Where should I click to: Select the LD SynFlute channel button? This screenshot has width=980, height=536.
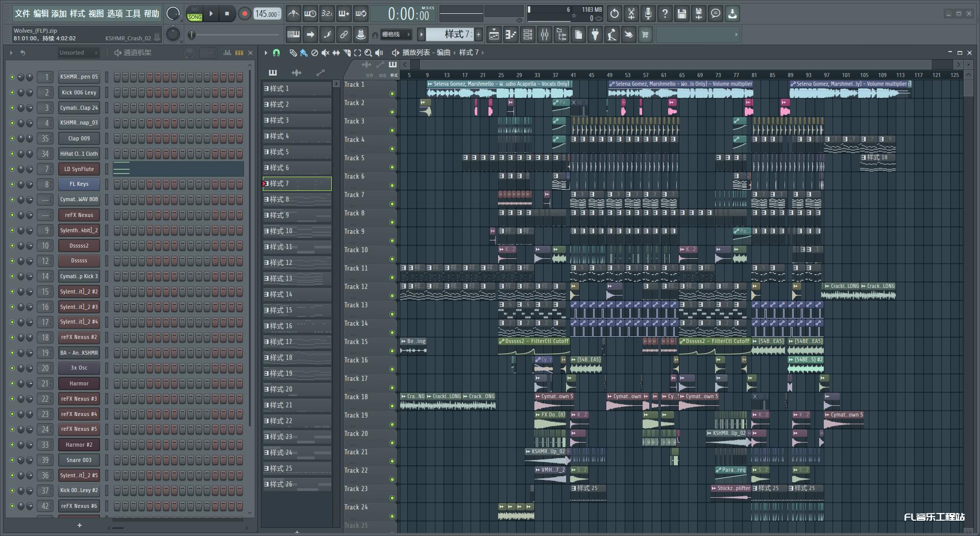(x=79, y=169)
